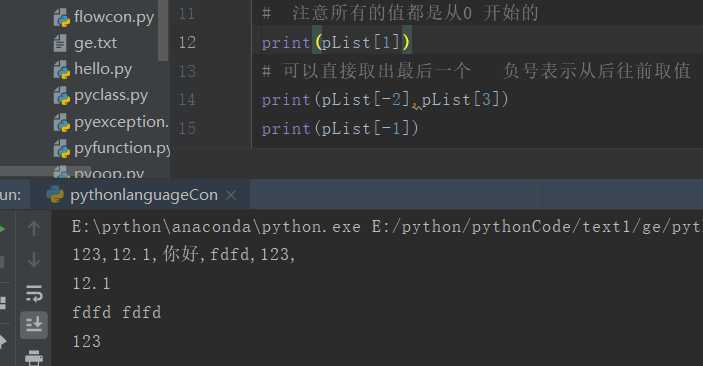Click python.exe path link in console

click(216, 227)
